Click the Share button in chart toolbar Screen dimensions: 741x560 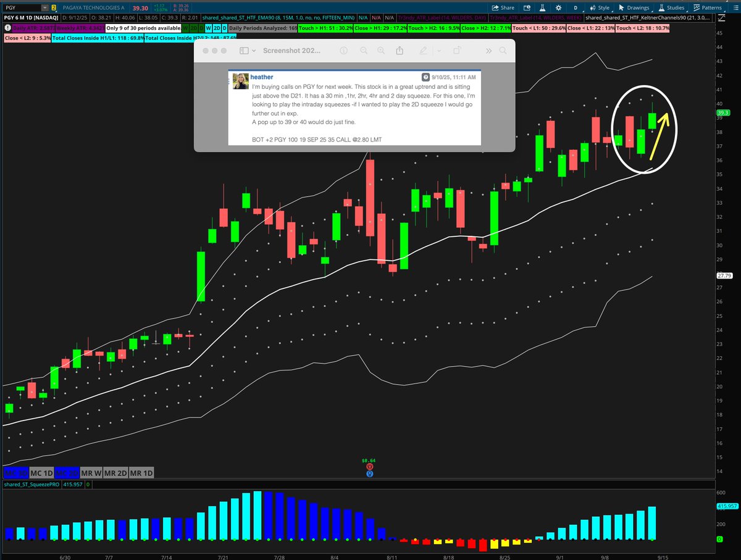click(x=503, y=7)
